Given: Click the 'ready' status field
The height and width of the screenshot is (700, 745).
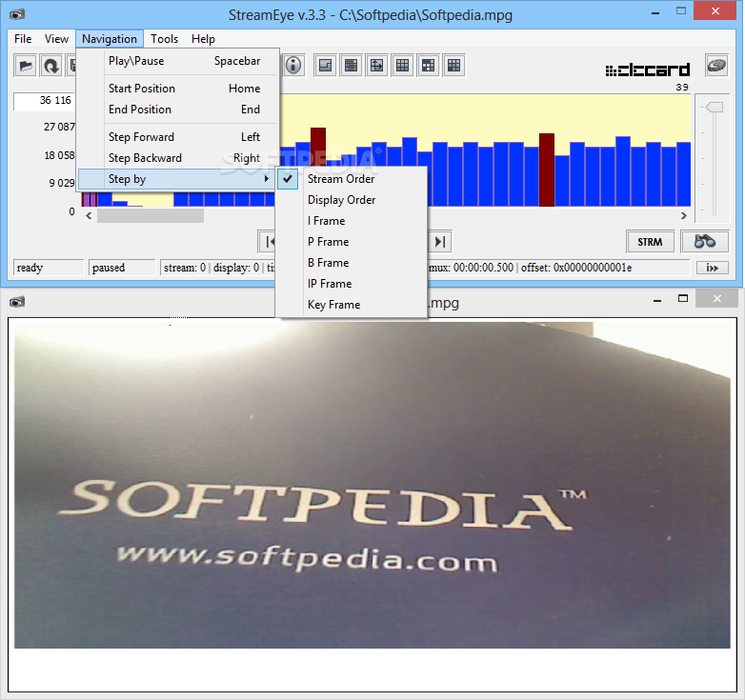Looking at the screenshot, I should (x=49, y=268).
